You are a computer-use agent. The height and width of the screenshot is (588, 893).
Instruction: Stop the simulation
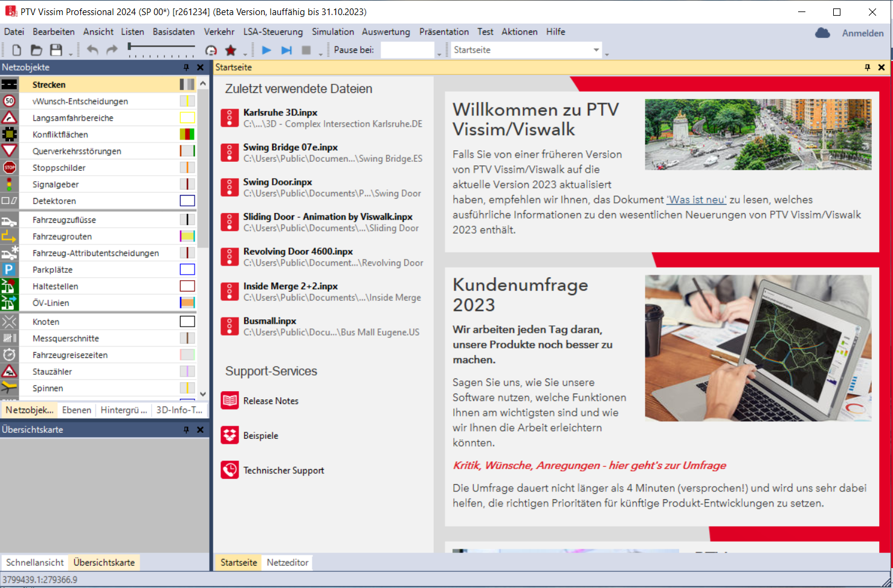306,50
